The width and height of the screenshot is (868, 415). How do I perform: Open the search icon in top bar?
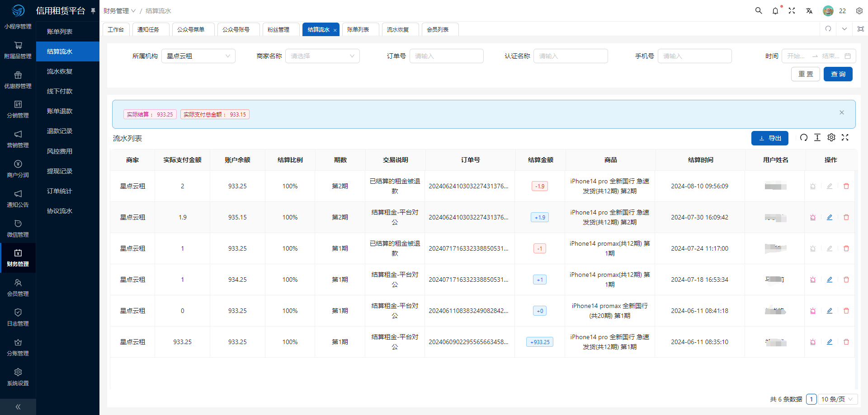[759, 10]
